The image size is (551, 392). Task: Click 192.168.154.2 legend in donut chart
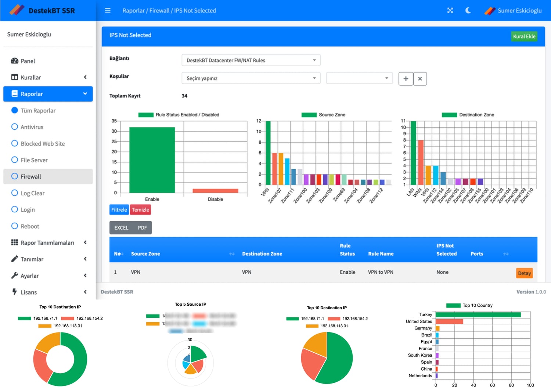click(x=82, y=318)
